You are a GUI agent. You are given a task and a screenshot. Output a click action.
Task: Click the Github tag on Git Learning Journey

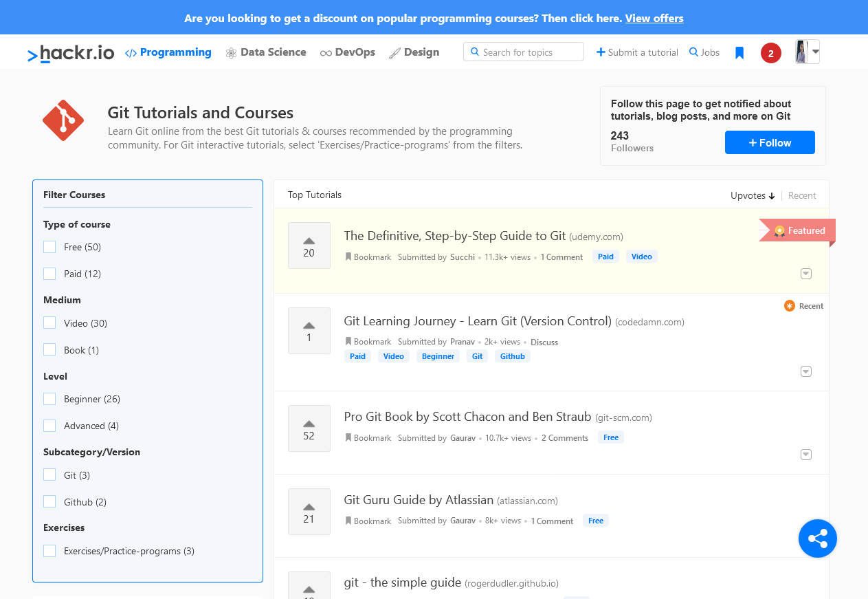click(x=513, y=356)
